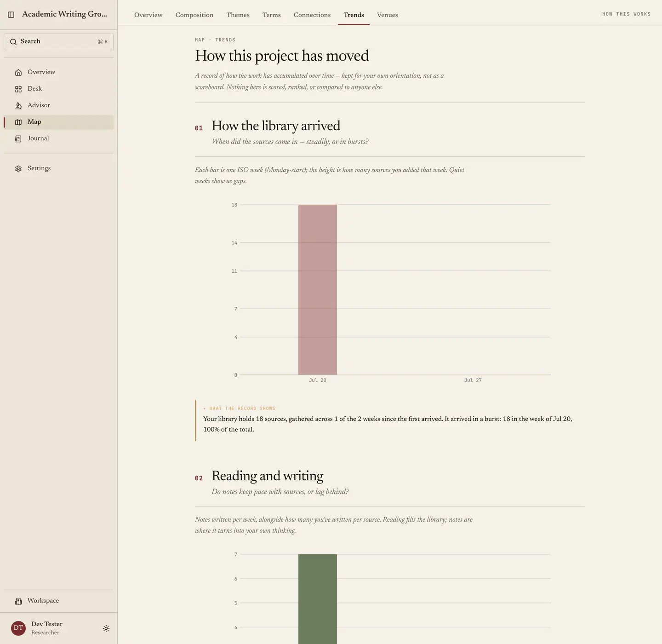The width and height of the screenshot is (662, 644).
Task: Open the Overview tab in top navigation
Action: (x=148, y=15)
